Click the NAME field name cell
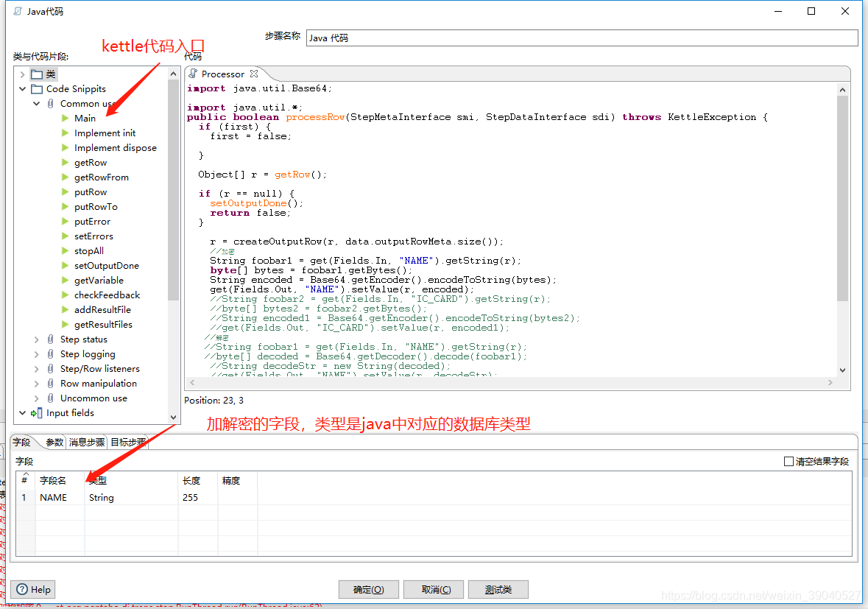The image size is (868, 609). (53, 497)
